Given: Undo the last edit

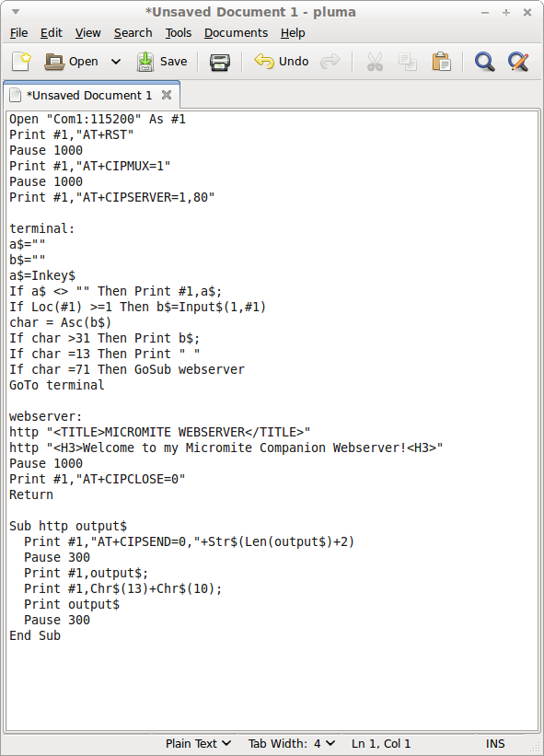Looking at the screenshot, I should [x=279, y=62].
